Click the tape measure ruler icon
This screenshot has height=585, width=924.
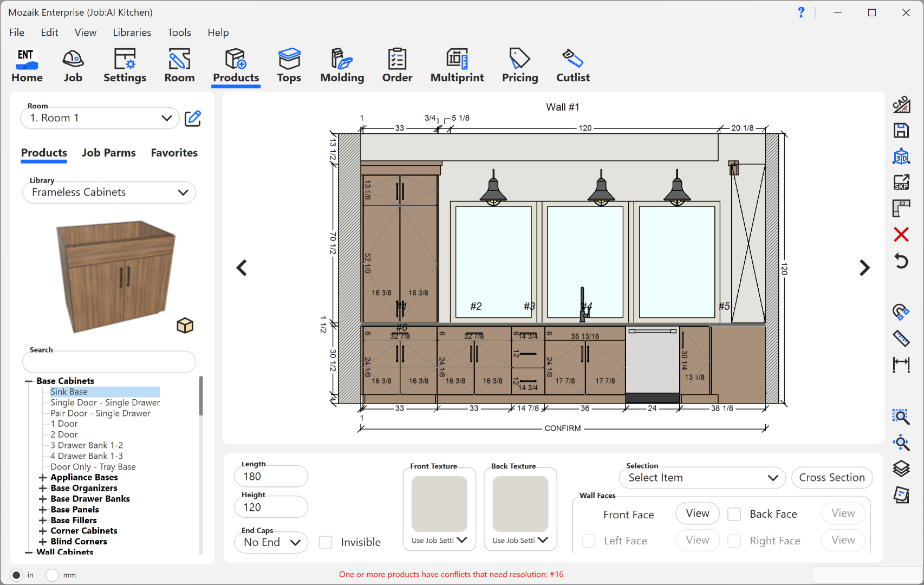pos(901,339)
